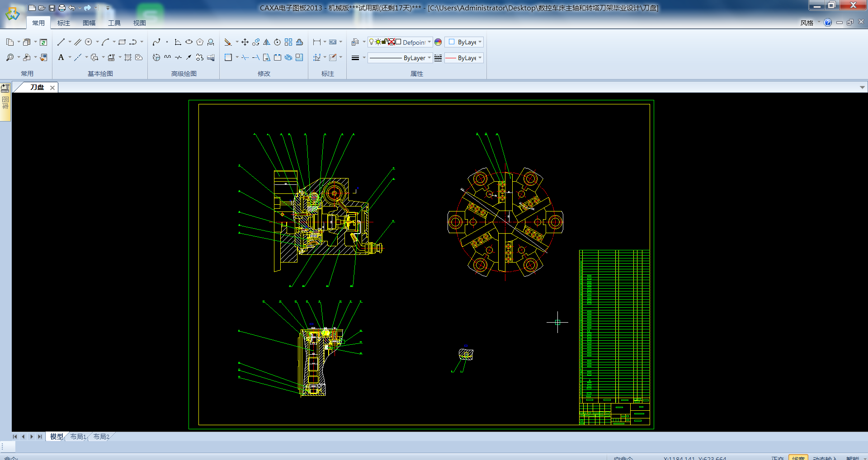Switch to 布局1 layout tab
The height and width of the screenshot is (460, 868).
[78, 437]
